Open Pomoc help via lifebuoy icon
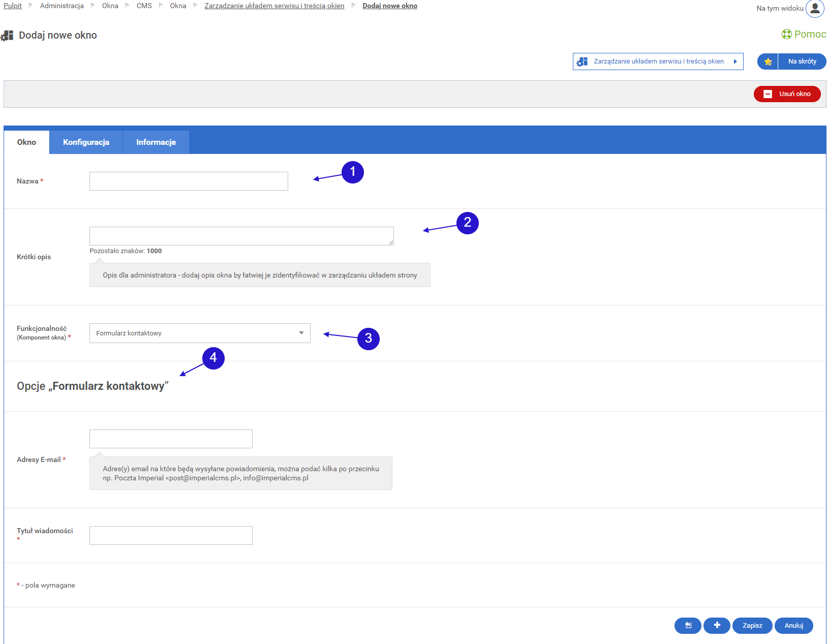Image resolution: width=827 pixels, height=644 pixels. [786, 34]
